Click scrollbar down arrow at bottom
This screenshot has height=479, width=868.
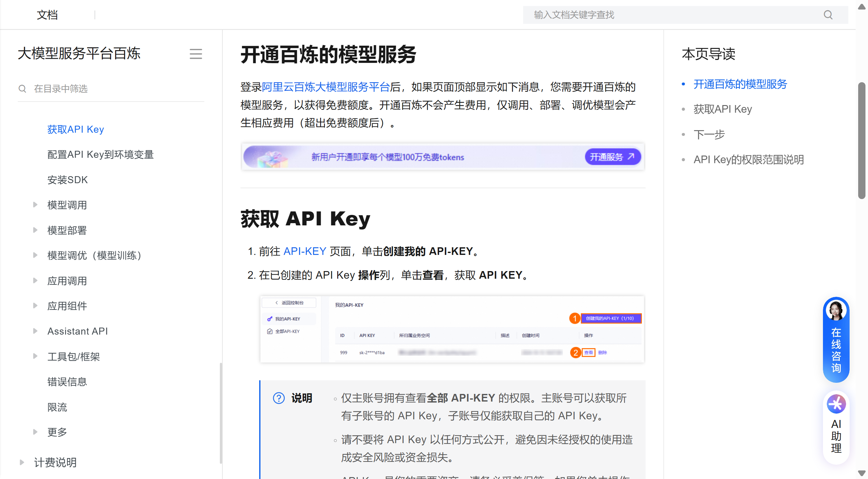862,473
